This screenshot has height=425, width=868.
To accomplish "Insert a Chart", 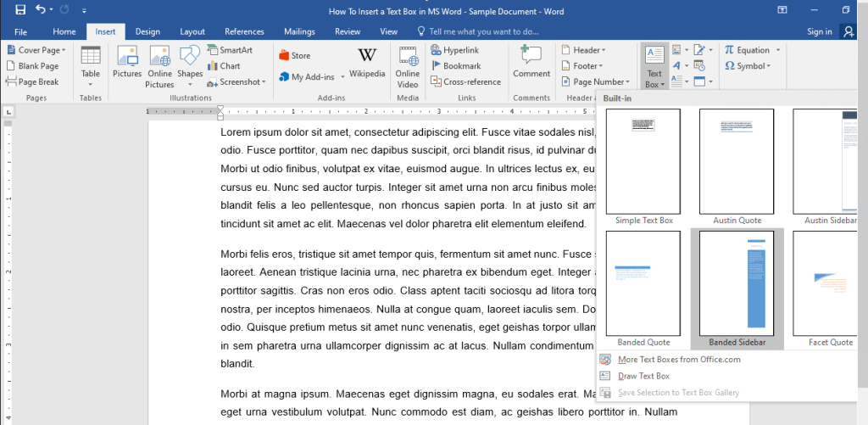I will point(224,66).
